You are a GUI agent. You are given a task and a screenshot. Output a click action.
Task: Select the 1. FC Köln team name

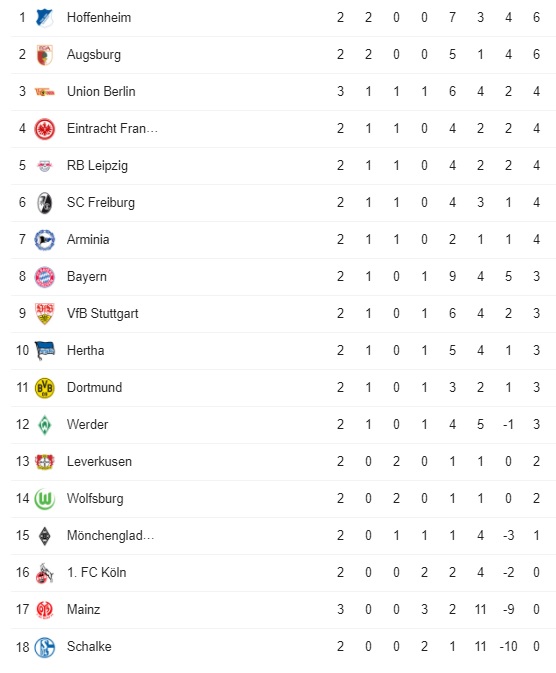tap(97, 573)
